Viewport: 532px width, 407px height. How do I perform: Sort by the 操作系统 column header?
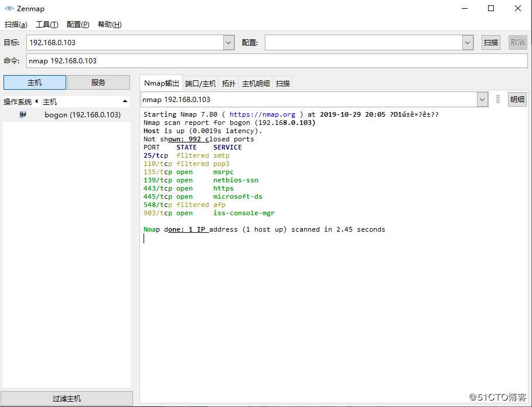pyautogui.click(x=20, y=101)
